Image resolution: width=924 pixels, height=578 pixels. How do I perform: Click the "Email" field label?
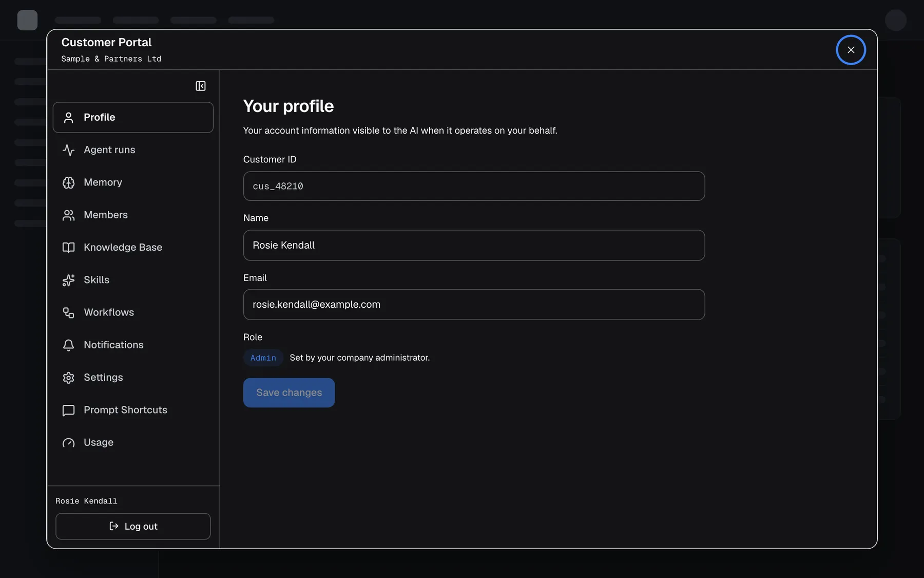point(255,278)
